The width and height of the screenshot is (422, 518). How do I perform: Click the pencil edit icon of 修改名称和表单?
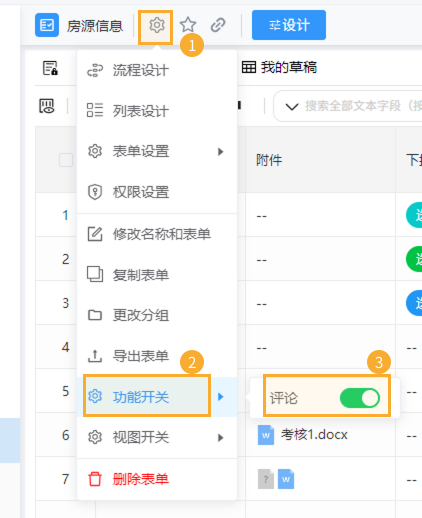[95, 234]
